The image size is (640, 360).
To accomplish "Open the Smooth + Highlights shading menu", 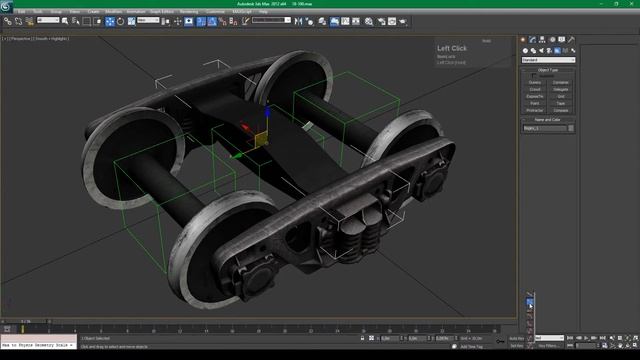I will [x=51, y=39].
